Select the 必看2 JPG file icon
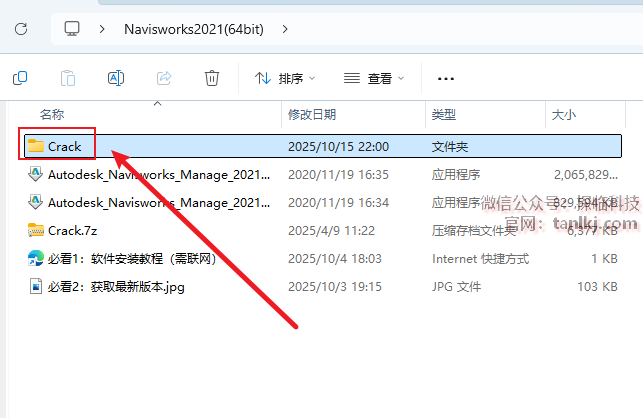This screenshot has height=418, width=643. click(36, 286)
